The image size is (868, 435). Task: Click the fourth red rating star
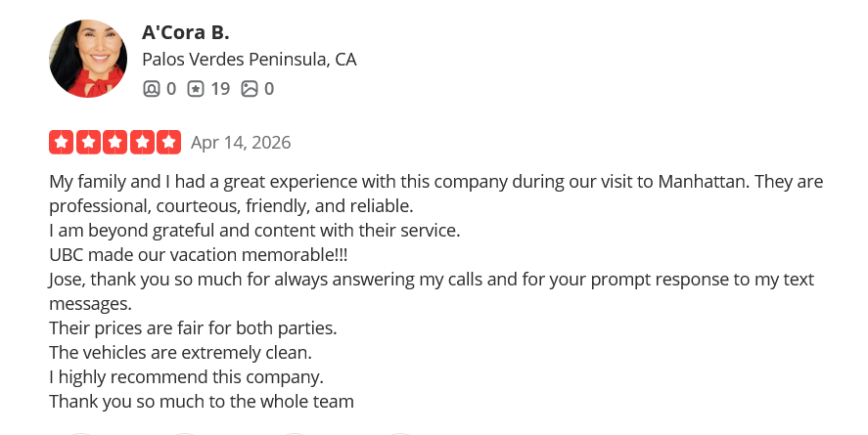143,142
